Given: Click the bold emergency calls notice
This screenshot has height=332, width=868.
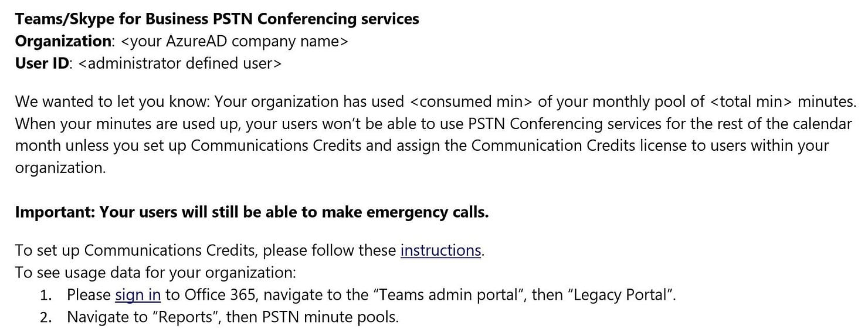Looking at the screenshot, I should coord(252,212).
